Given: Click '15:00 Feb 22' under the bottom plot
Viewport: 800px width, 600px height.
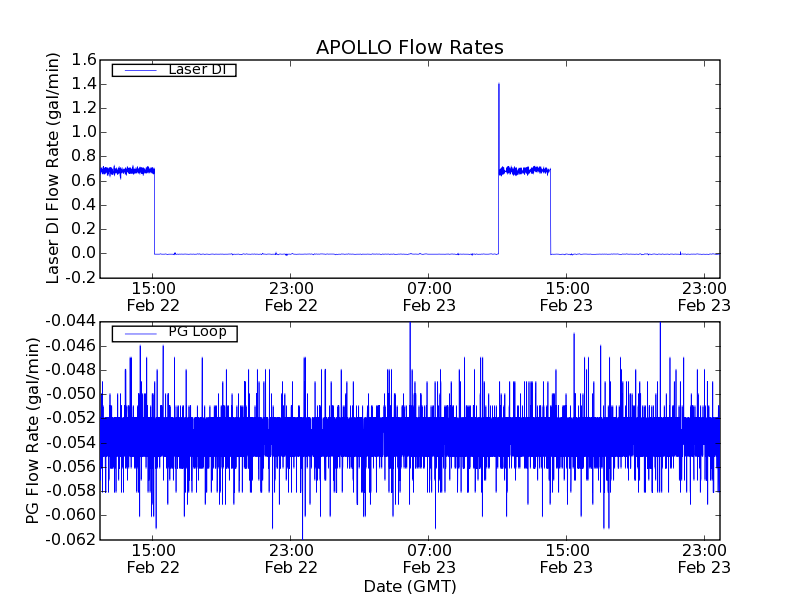Looking at the screenshot, I should (x=153, y=559).
